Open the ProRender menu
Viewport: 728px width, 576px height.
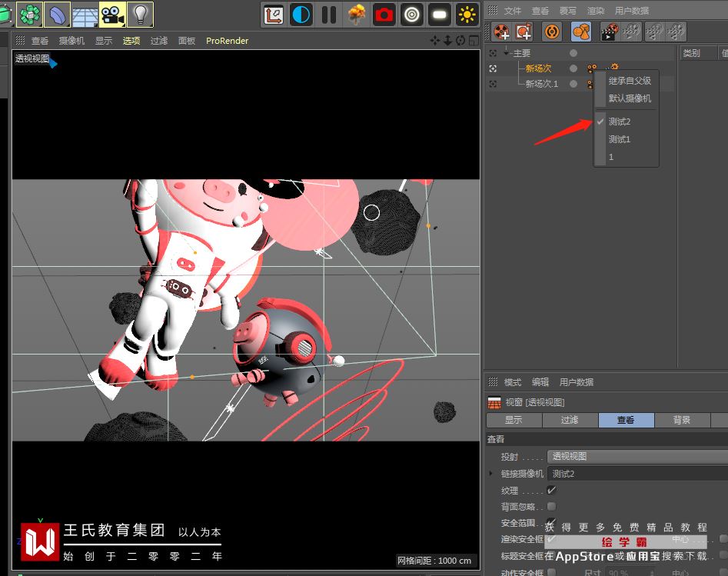[227, 41]
